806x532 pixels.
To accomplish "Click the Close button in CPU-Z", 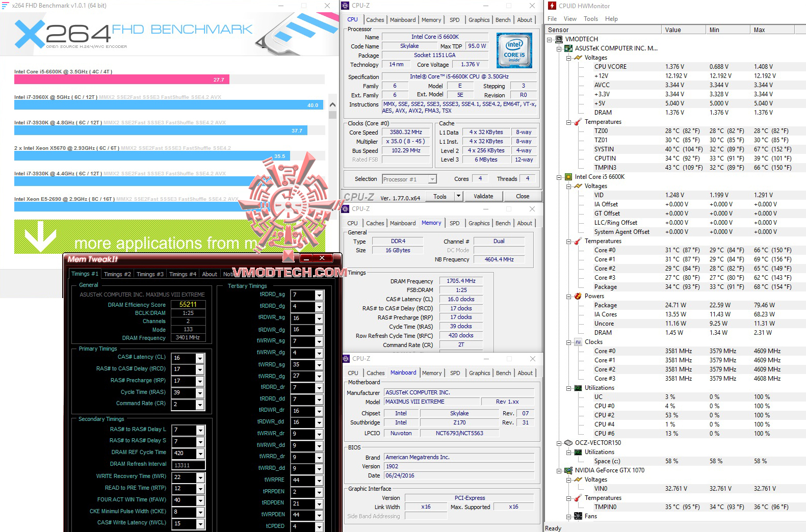I will (523, 196).
